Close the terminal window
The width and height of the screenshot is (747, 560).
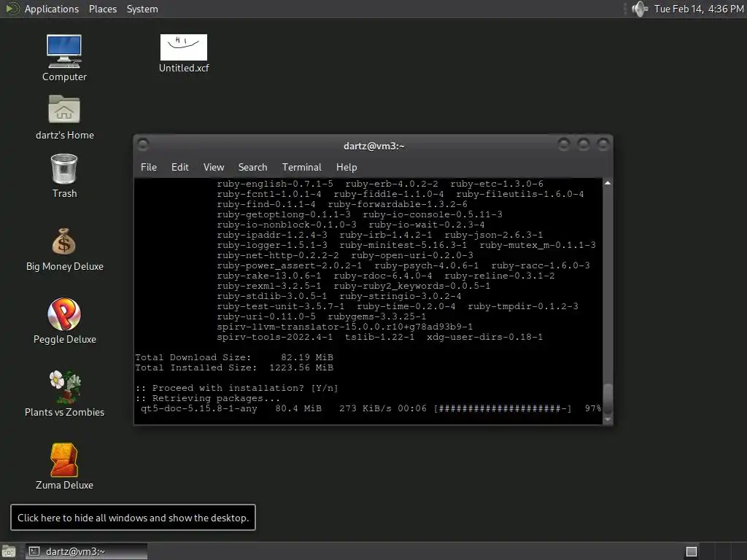point(603,144)
